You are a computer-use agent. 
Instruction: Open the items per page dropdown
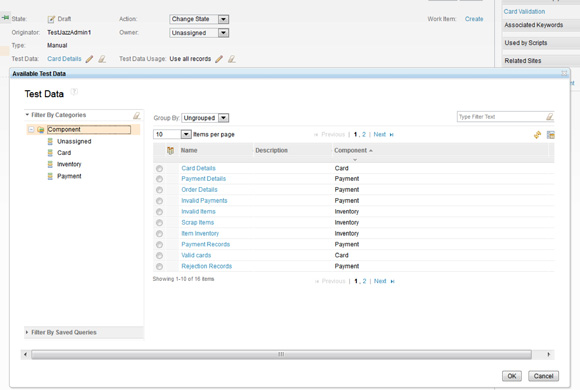(x=186, y=134)
